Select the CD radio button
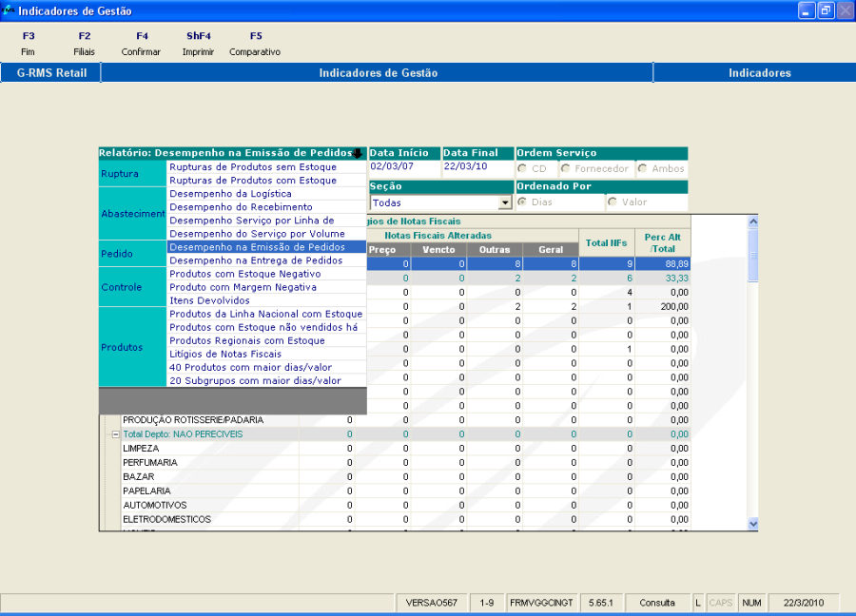This screenshot has height=616, width=856. [522, 169]
